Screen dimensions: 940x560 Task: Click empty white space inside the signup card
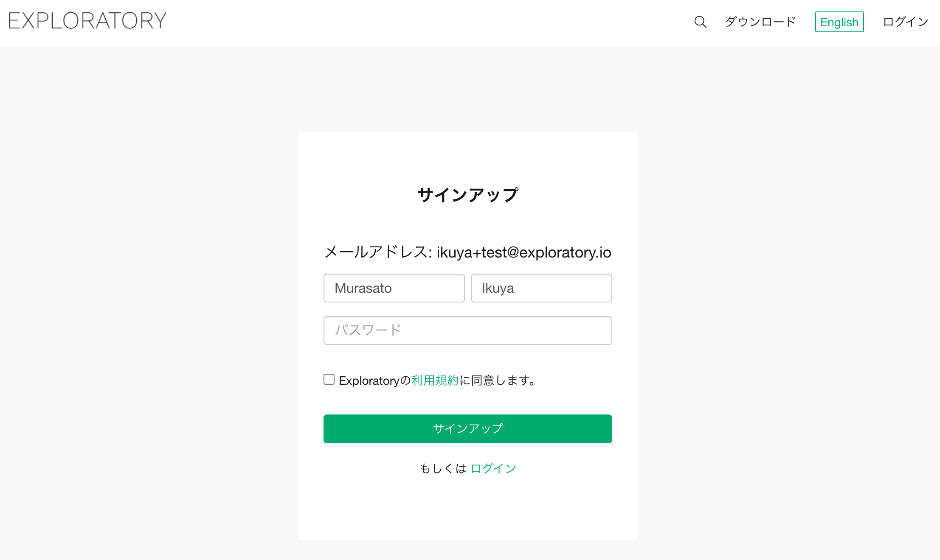(468, 509)
